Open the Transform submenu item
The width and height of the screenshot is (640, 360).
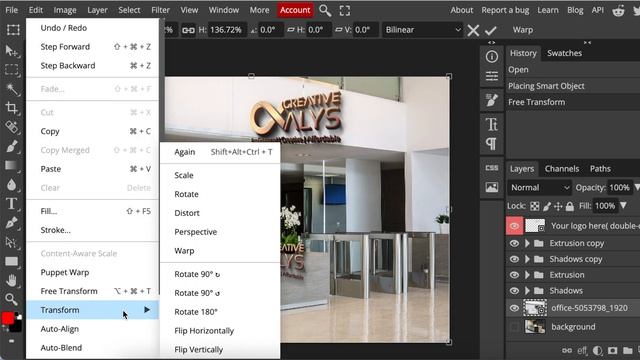(93, 310)
